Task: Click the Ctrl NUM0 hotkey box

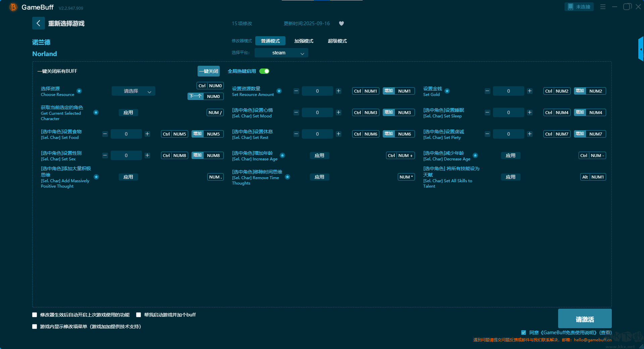Action: [x=210, y=86]
